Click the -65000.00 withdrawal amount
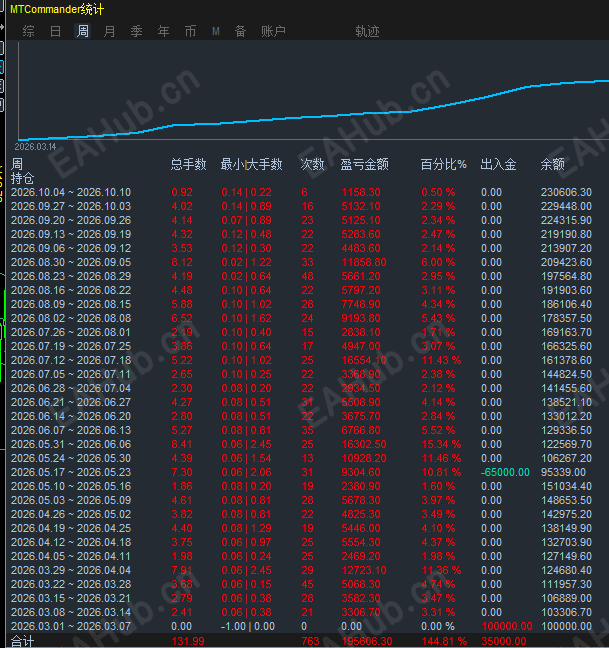 pos(505,472)
